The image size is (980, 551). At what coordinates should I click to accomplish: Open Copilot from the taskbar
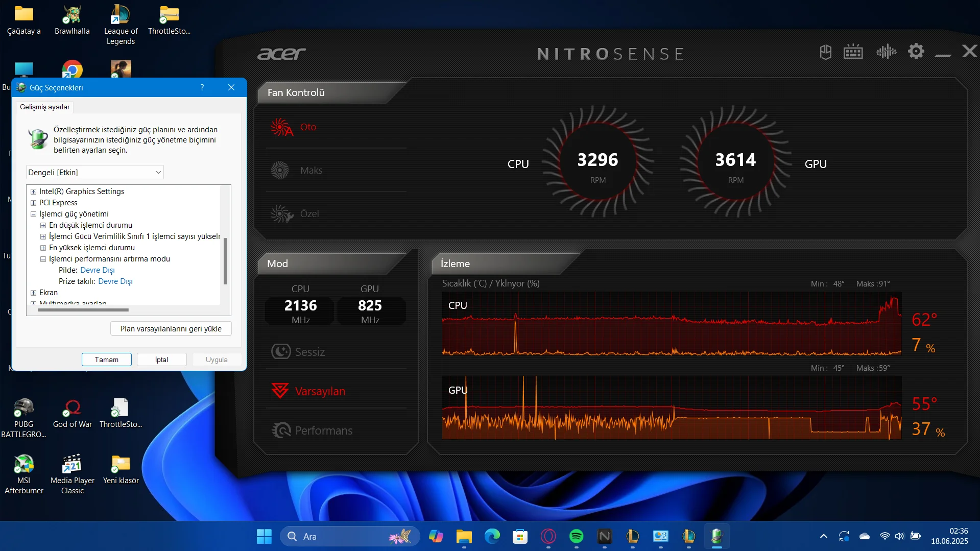coord(436,536)
